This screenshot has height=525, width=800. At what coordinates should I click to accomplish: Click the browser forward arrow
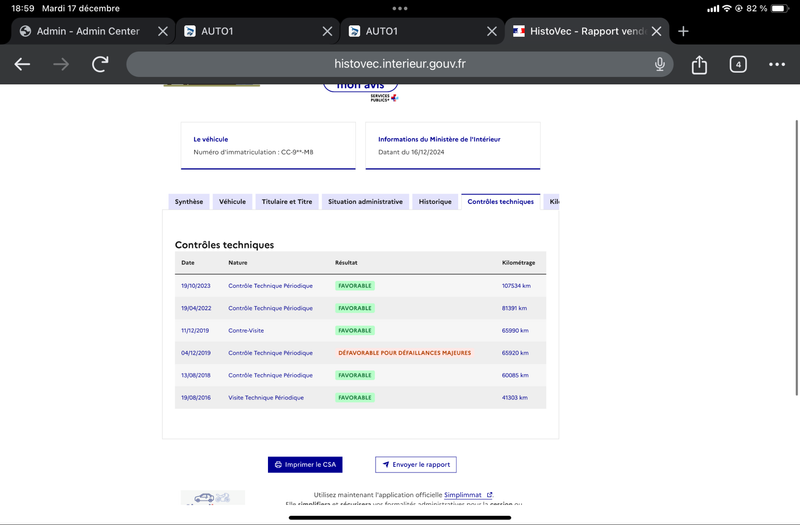click(61, 64)
